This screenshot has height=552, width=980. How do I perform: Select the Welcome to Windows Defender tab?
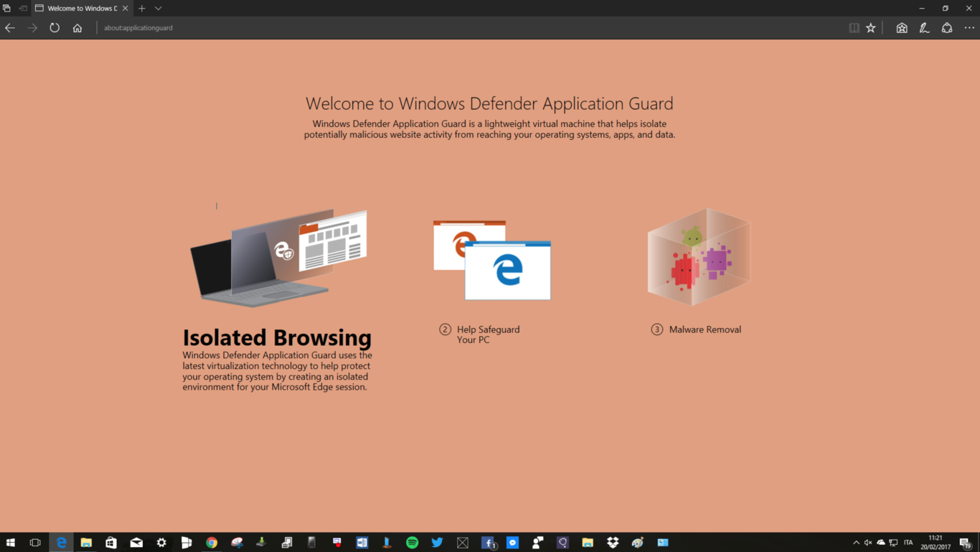(x=82, y=9)
